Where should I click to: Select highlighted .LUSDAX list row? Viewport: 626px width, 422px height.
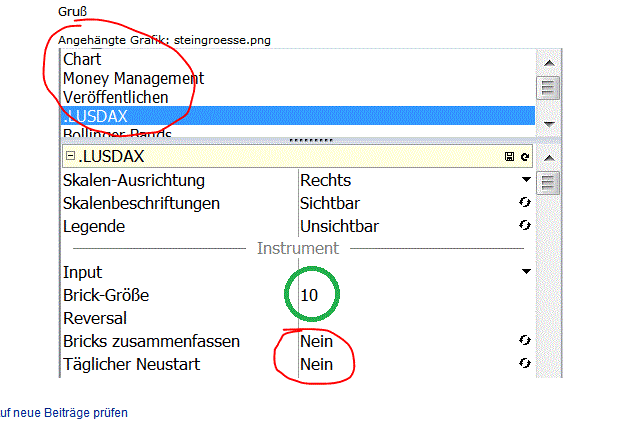click(298, 116)
